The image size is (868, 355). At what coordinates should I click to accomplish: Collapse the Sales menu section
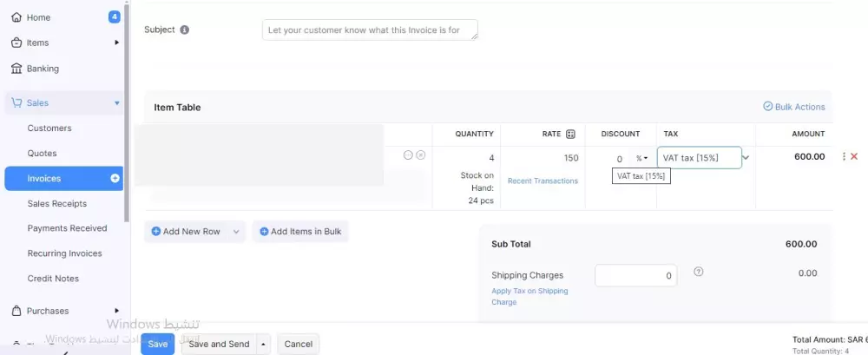click(x=117, y=103)
